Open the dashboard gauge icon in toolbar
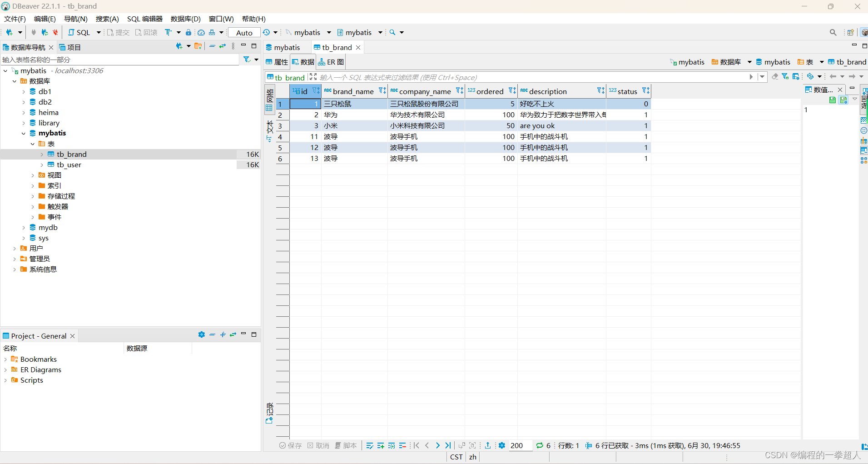 [x=201, y=32]
